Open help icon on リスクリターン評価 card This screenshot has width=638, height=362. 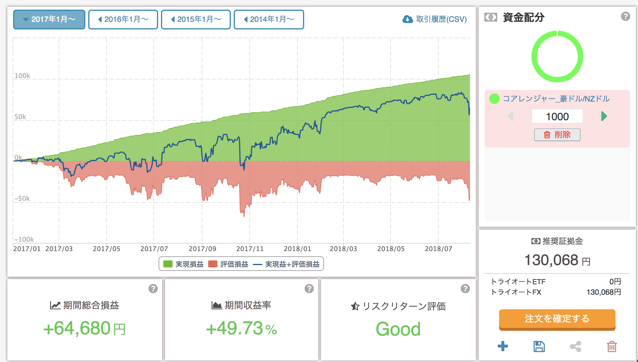tap(465, 289)
